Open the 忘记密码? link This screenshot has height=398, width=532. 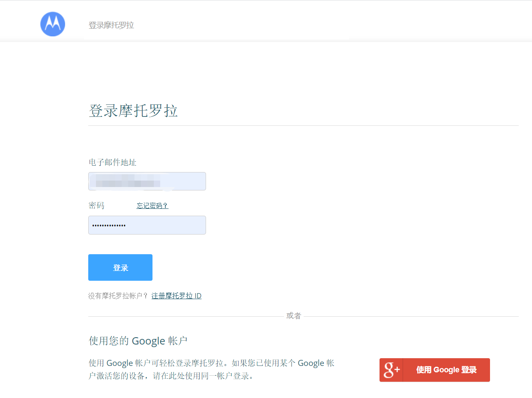tap(152, 205)
